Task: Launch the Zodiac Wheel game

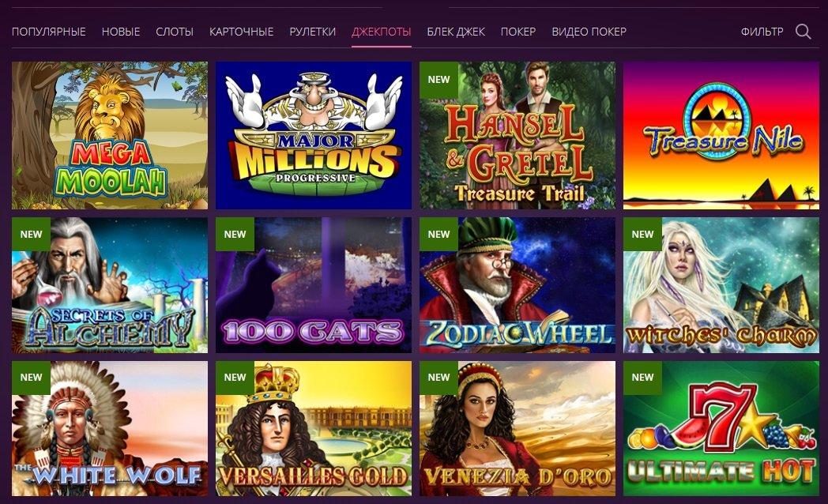Action: coord(517,285)
